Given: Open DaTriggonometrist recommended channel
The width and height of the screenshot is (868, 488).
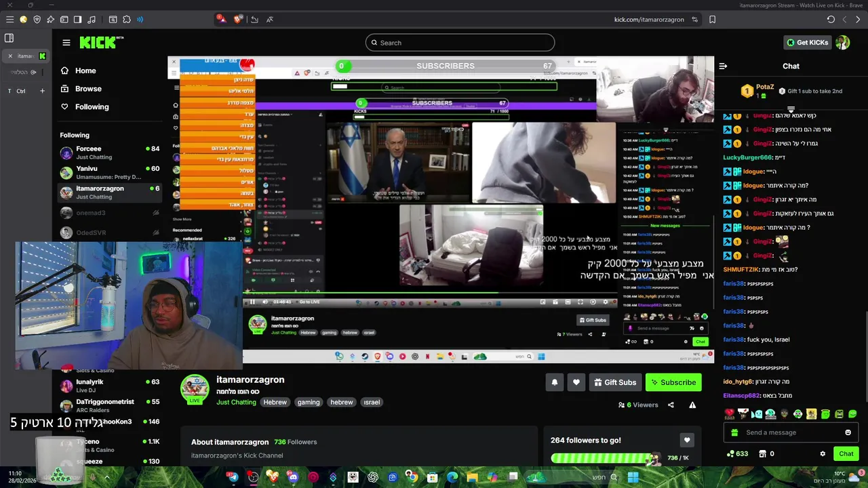Looking at the screenshot, I should (108, 405).
